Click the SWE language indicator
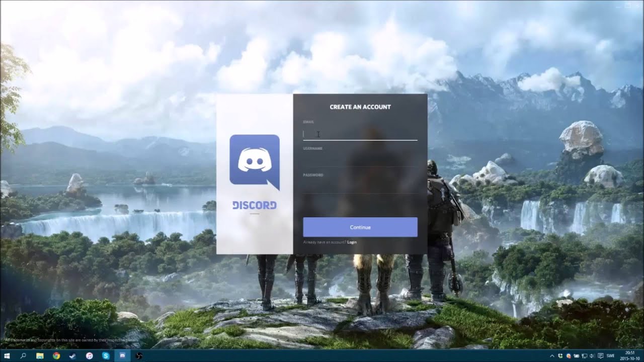The image size is (644, 362). [x=610, y=356]
